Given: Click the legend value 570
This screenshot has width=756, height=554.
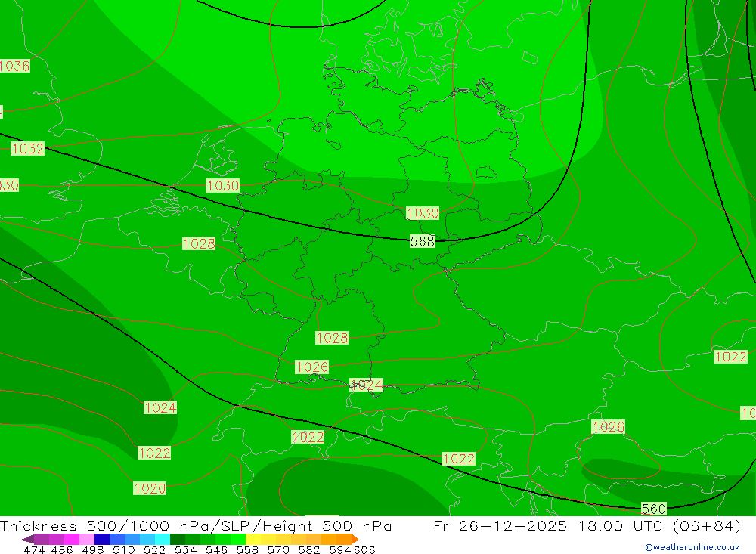Looking at the screenshot, I should tap(278, 550).
